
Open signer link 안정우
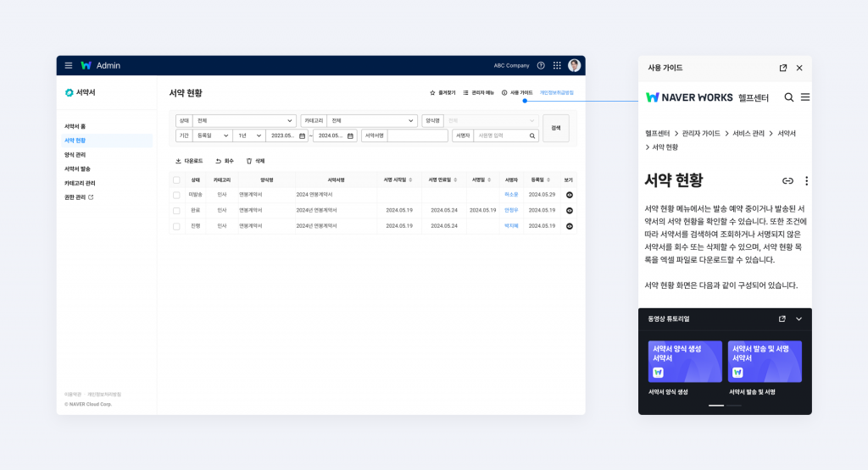(511, 210)
